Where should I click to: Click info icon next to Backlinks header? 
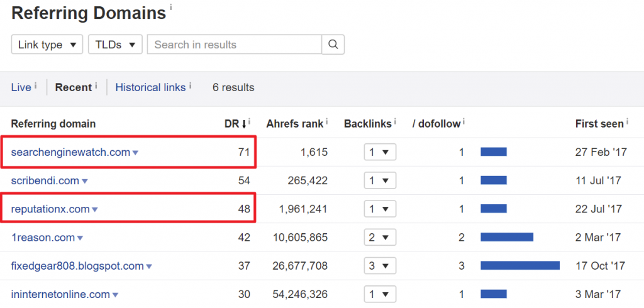coord(396,121)
